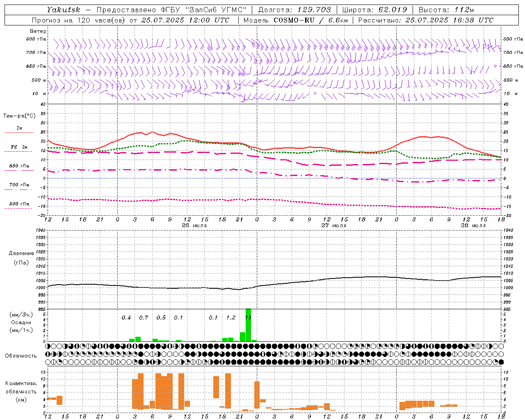
Task: Click the 1.2 precipitation value
Action: coord(231,318)
